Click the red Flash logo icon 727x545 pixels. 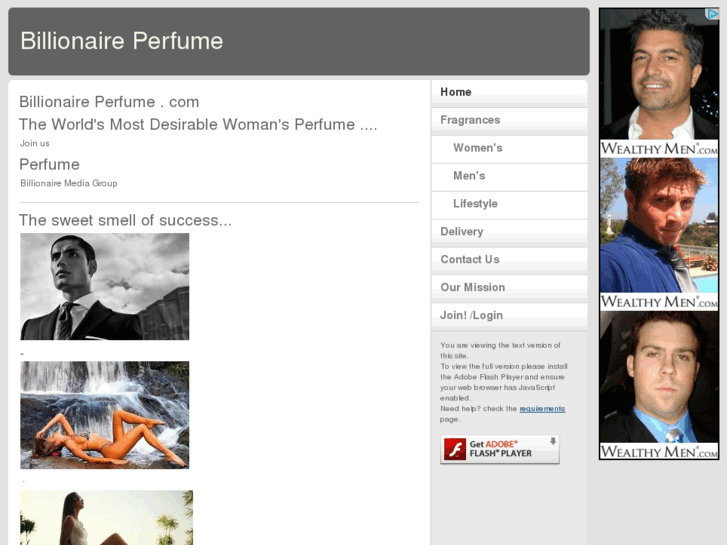click(x=454, y=449)
